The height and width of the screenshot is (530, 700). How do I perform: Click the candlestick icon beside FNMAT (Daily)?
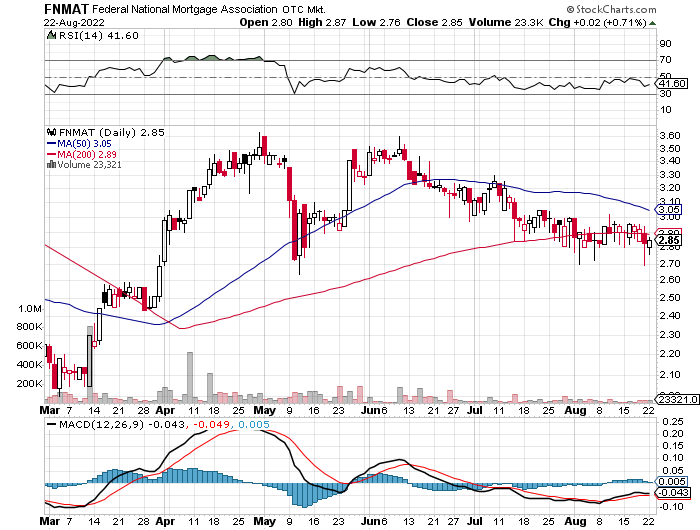pos(52,132)
